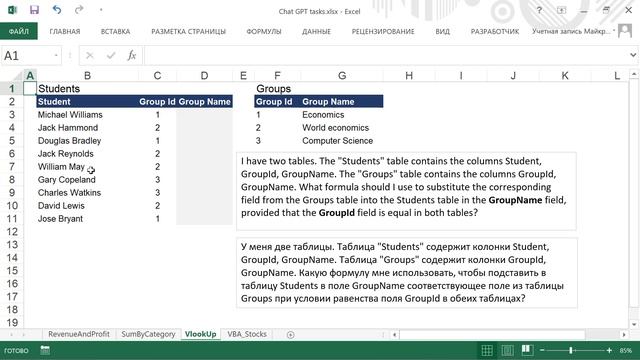Switch to Page Layout view
640x360 pixels.
[x=507, y=350]
